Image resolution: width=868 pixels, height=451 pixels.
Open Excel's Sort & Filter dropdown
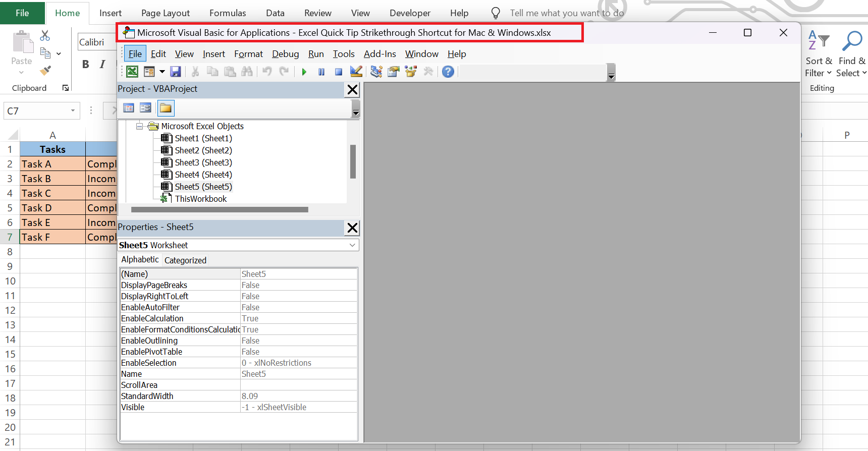pyautogui.click(x=819, y=54)
